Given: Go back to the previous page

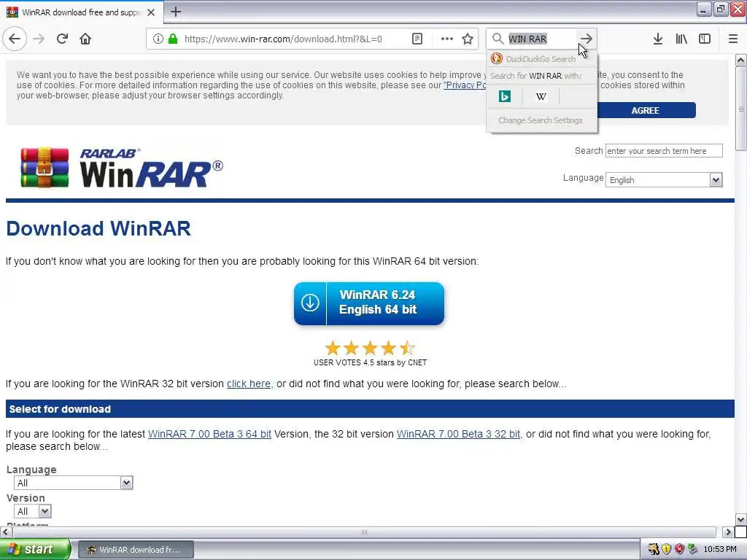Looking at the screenshot, I should click(15, 39).
